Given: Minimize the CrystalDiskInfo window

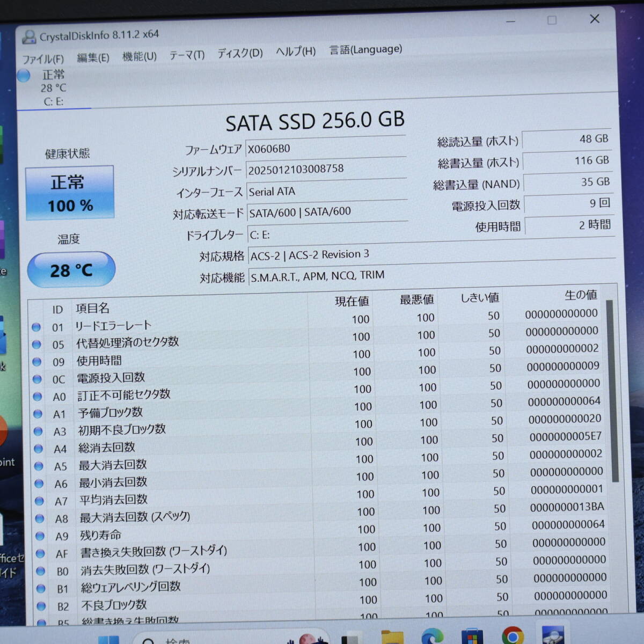Looking at the screenshot, I should (x=510, y=21).
